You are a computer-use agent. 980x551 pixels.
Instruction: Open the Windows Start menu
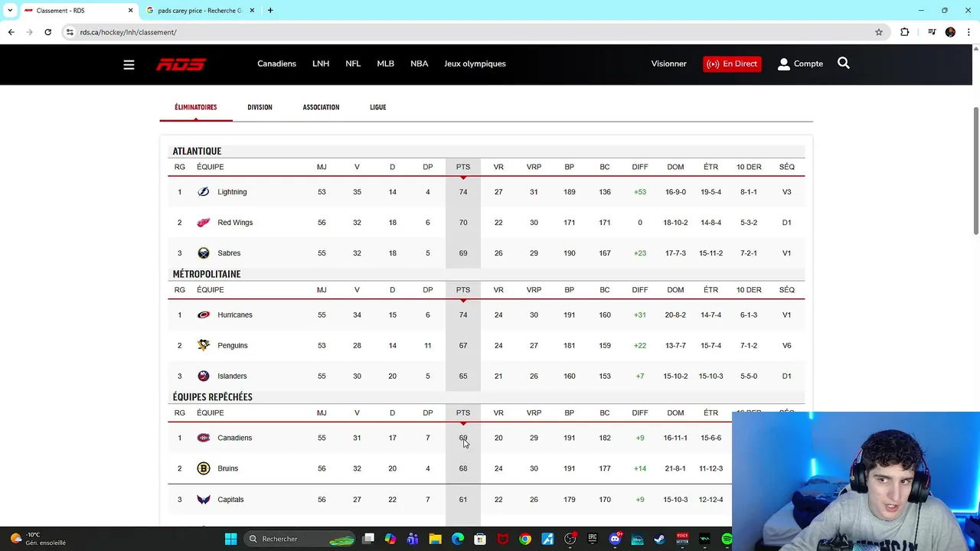coord(230,539)
